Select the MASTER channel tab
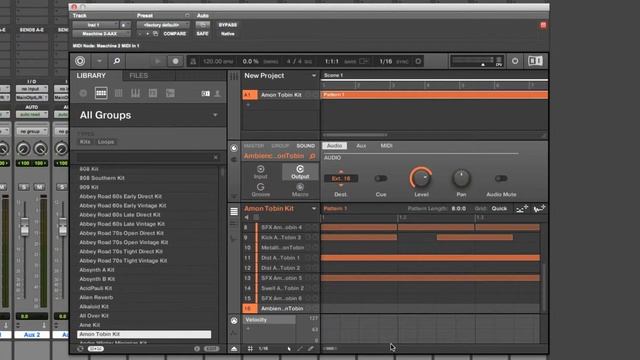The height and width of the screenshot is (360, 640). (x=254, y=146)
